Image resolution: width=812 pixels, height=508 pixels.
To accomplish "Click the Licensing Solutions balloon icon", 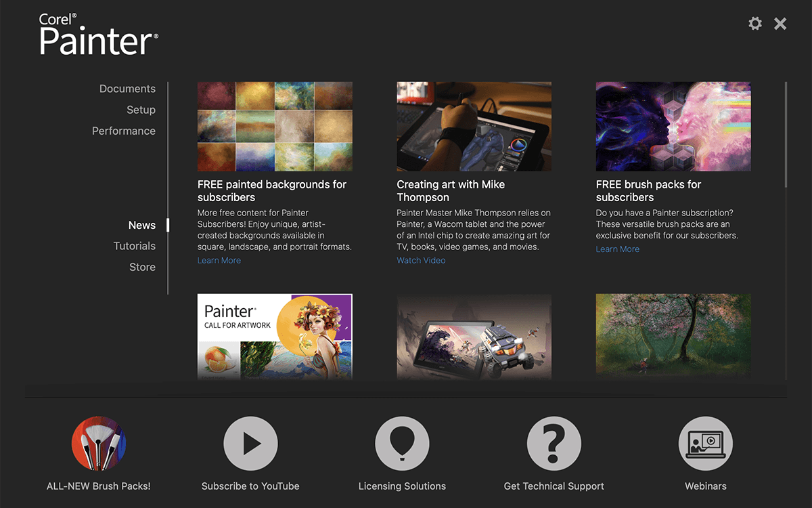I will point(402,444).
